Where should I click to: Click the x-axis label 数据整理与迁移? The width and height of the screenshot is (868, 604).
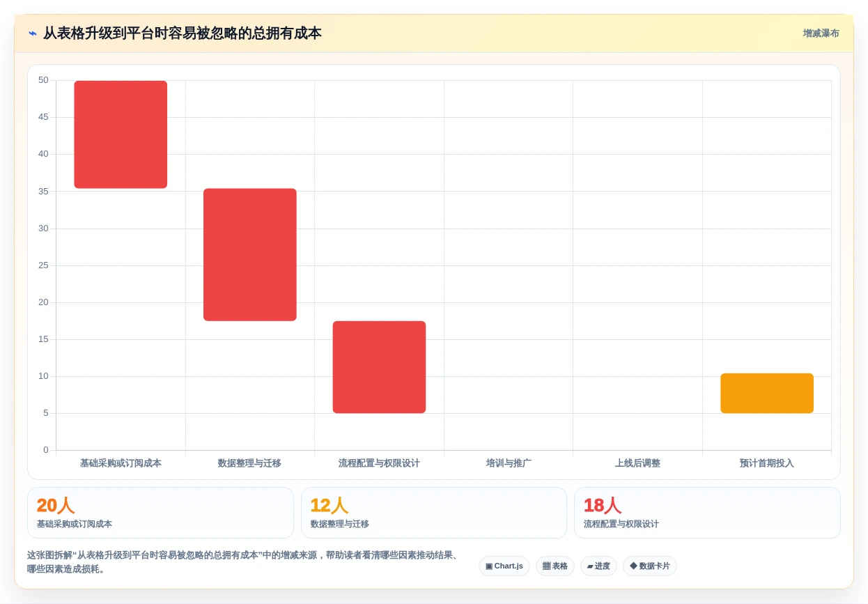[x=250, y=463]
